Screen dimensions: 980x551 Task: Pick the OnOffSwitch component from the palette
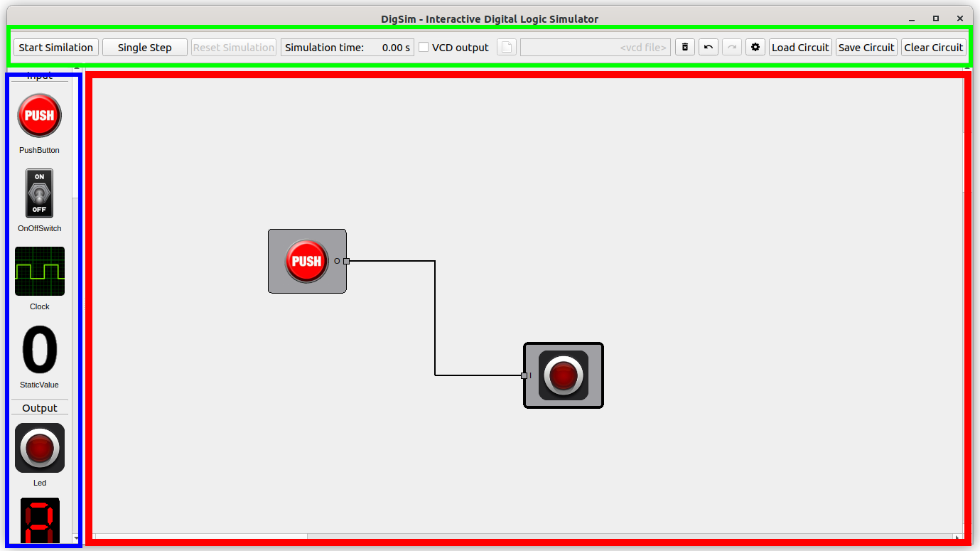pyautogui.click(x=39, y=193)
